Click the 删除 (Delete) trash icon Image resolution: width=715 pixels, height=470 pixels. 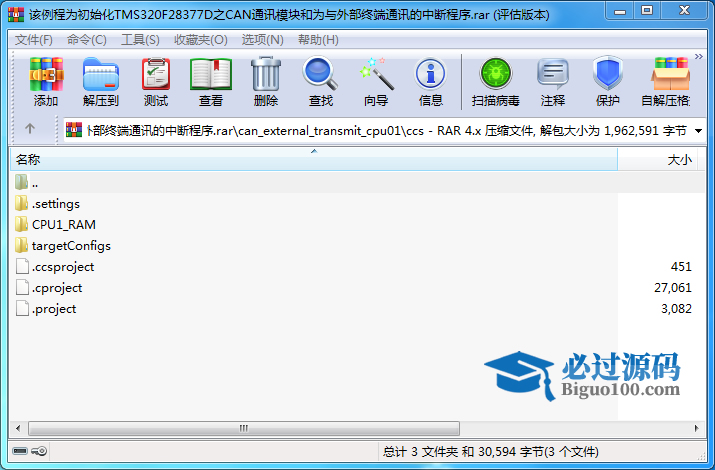tap(266, 82)
